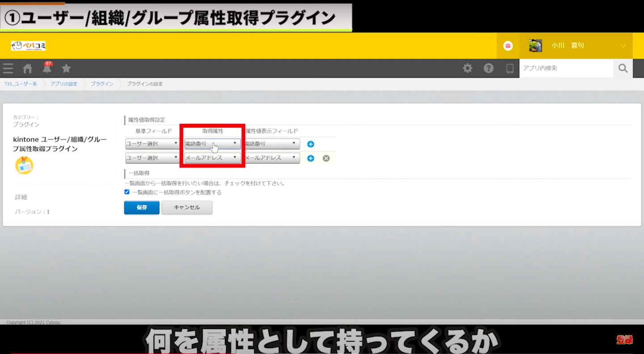This screenshot has width=644, height=354.
Task: Switch to the mobile view icon
Action: tap(509, 68)
